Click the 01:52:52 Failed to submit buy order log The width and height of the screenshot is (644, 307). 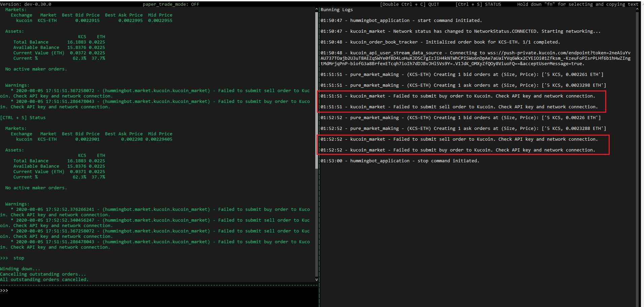click(458, 150)
